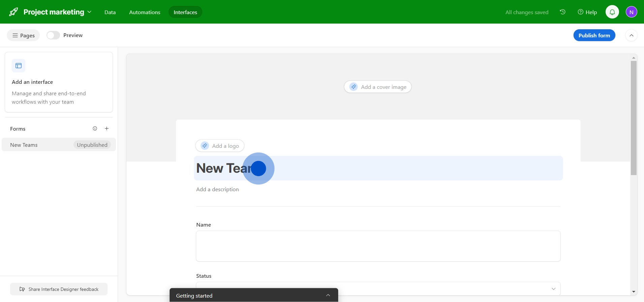Click the Forms info icon

[95, 129]
